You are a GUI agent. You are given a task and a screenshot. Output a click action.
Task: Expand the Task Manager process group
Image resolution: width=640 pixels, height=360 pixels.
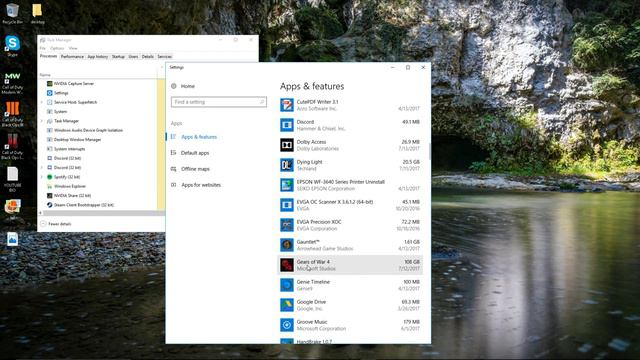[x=42, y=121]
